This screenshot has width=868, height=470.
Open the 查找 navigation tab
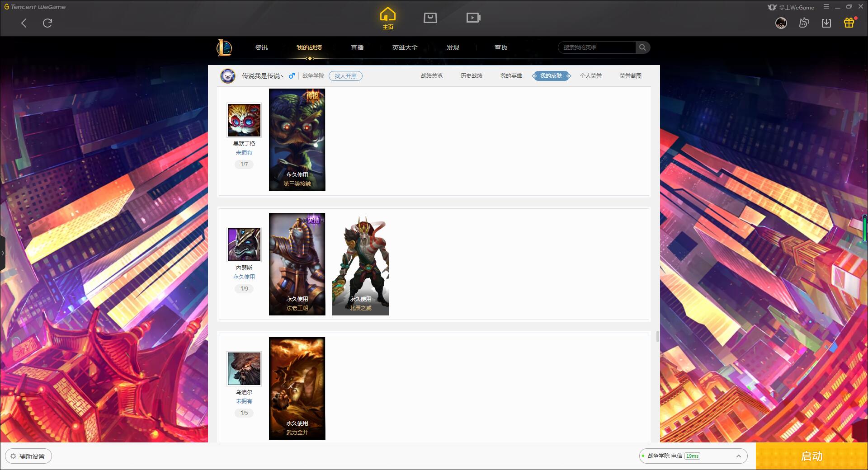pyautogui.click(x=501, y=47)
